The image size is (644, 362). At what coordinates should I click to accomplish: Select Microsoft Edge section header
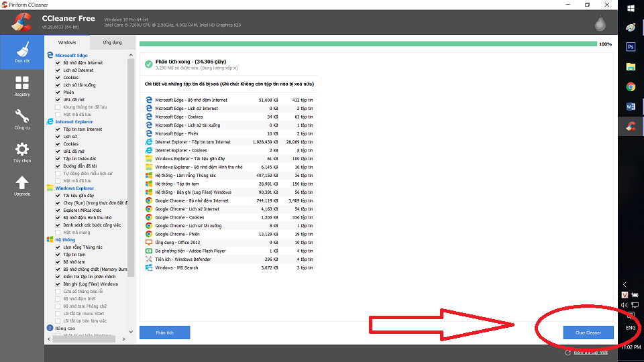pos(72,55)
